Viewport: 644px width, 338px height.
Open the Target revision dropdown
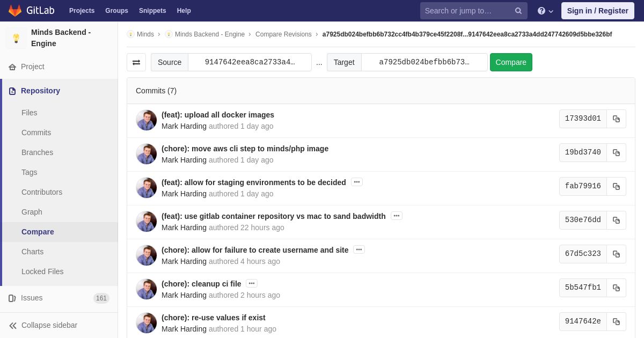point(424,62)
